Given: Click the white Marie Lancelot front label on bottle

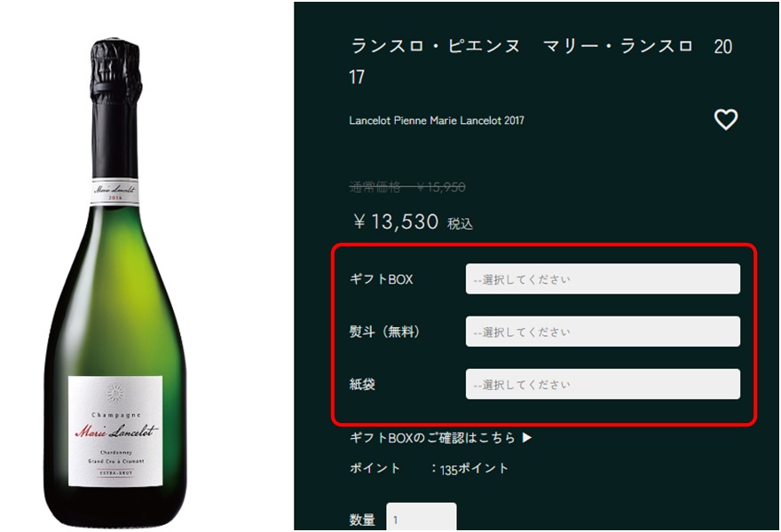Looking at the screenshot, I should point(115,432).
